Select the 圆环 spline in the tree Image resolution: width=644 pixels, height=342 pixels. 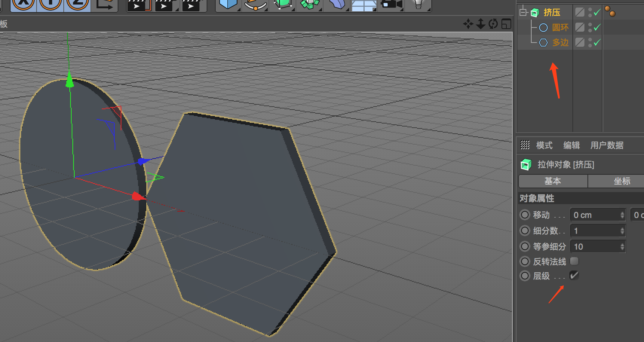560,27
